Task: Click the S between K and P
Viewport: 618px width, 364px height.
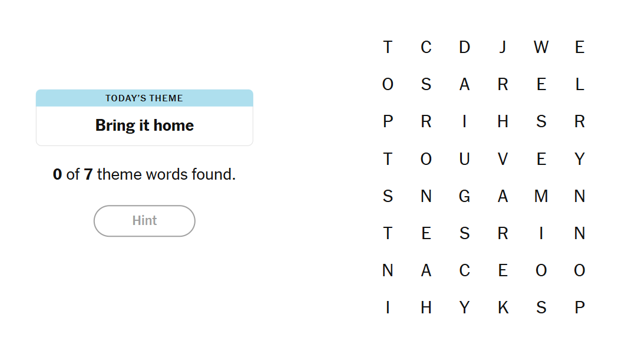Action: (541, 307)
